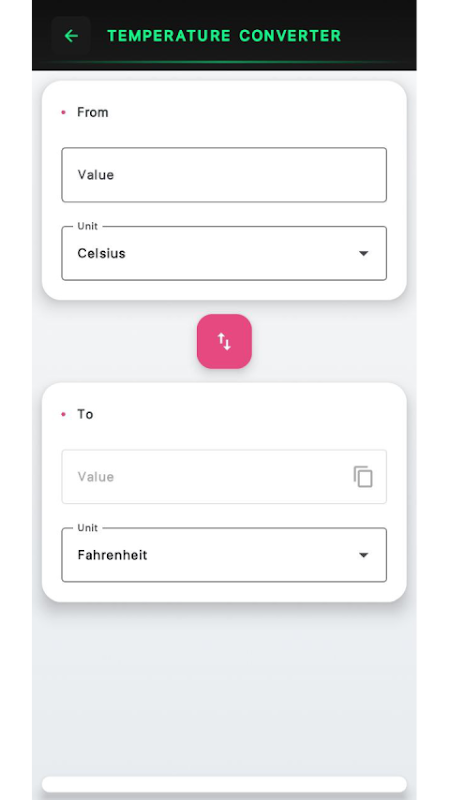Select the To Value output field
The width and height of the screenshot is (450, 800).
pyautogui.click(x=224, y=477)
